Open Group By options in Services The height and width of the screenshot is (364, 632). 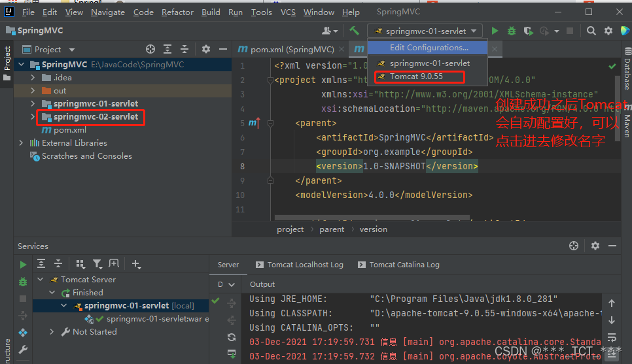coord(80,264)
